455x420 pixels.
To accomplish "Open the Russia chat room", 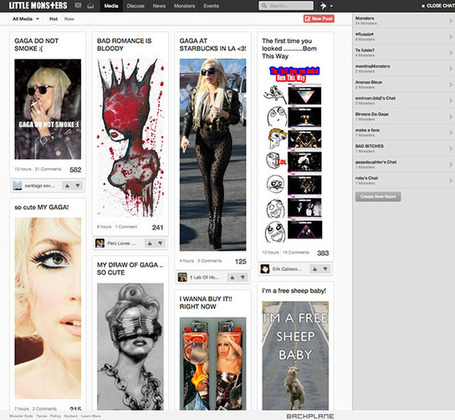I will coord(404,37).
